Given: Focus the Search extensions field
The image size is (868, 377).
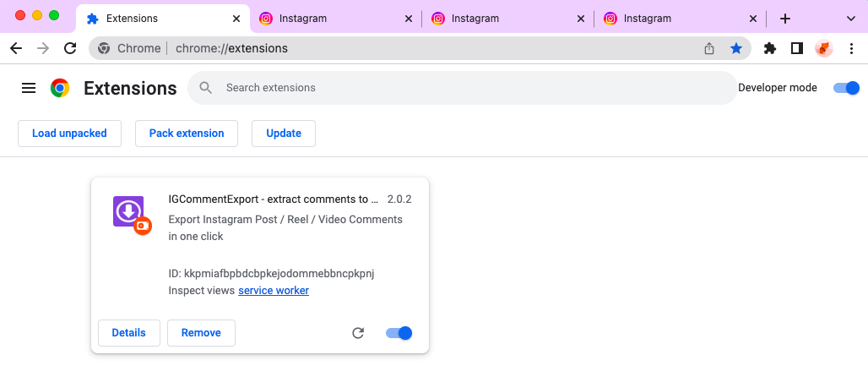Looking at the screenshot, I should click(463, 88).
